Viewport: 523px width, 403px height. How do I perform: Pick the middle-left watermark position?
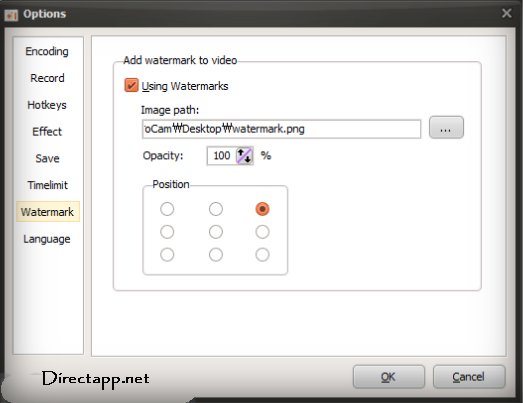pyautogui.click(x=167, y=232)
